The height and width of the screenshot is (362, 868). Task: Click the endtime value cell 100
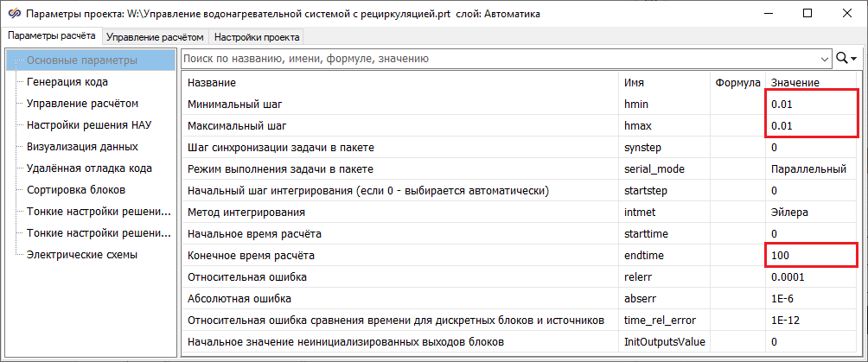coord(811,256)
